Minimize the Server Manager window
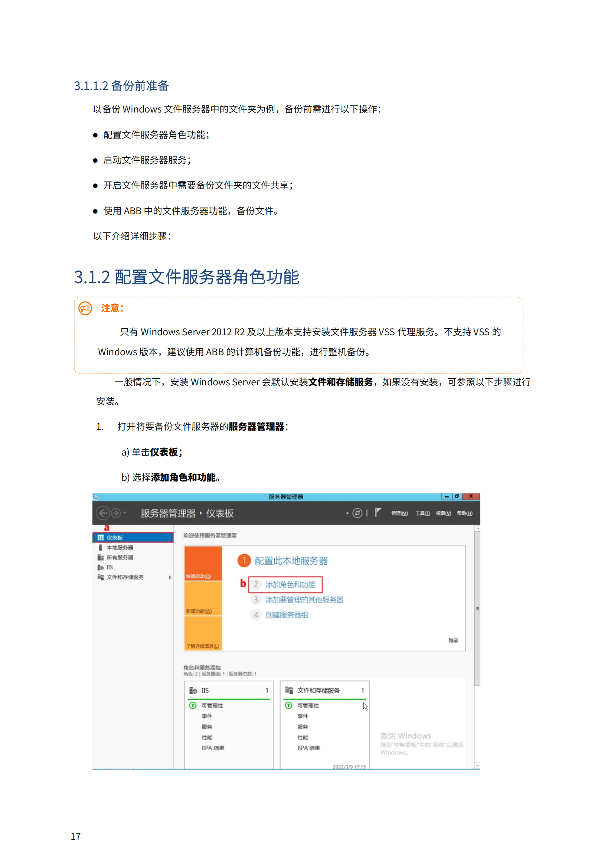The height and width of the screenshot is (868, 614). (x=447, y=496)
